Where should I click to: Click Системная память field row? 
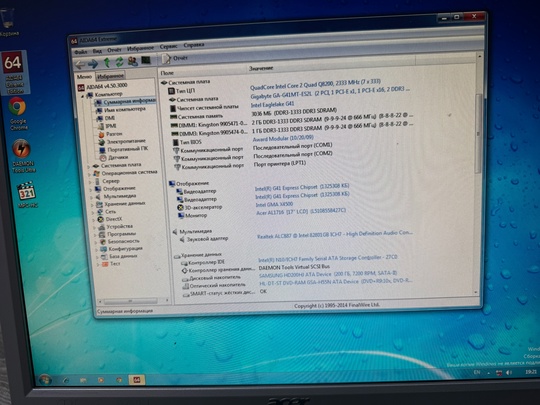point(197,117)
